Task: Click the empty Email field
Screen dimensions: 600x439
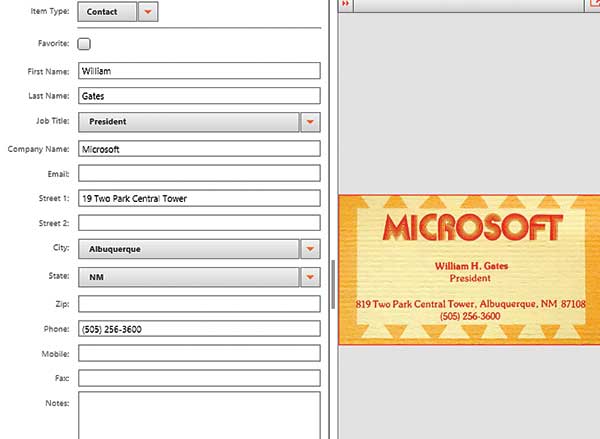Action: click(198, 173)
